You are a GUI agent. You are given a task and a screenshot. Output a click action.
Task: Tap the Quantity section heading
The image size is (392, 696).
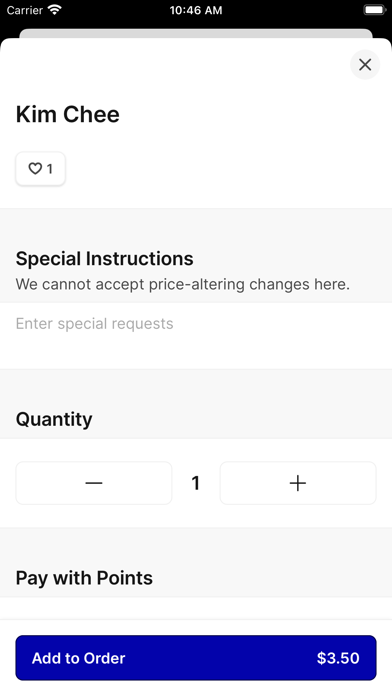coord(54,419)
